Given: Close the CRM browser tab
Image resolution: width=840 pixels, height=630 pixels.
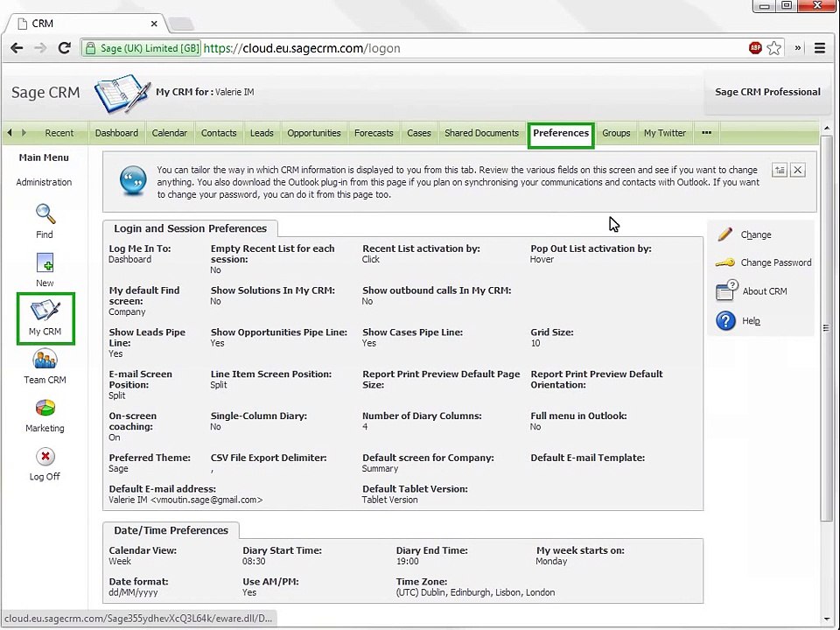Looking at the screenshot, I should tap(154, 24).
